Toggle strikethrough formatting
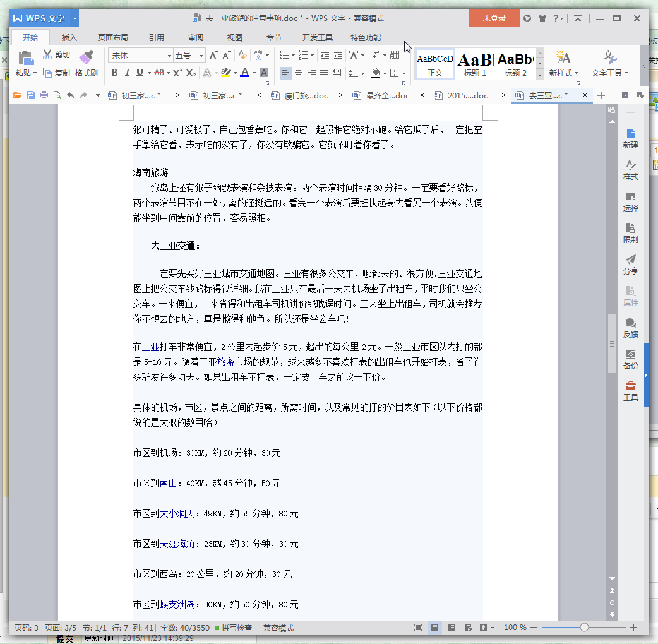Screen dimensions: 658x644 click(x=159, y=73)
